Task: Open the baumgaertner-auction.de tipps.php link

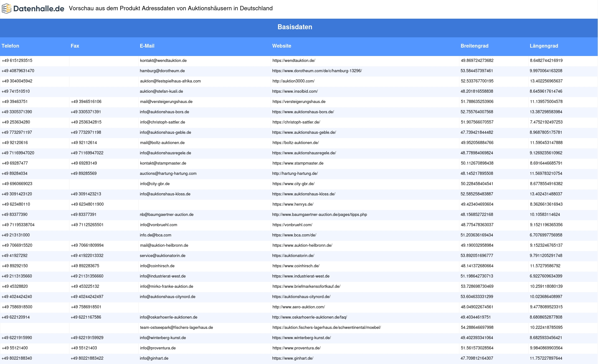Action: click(x=320, y=215)
